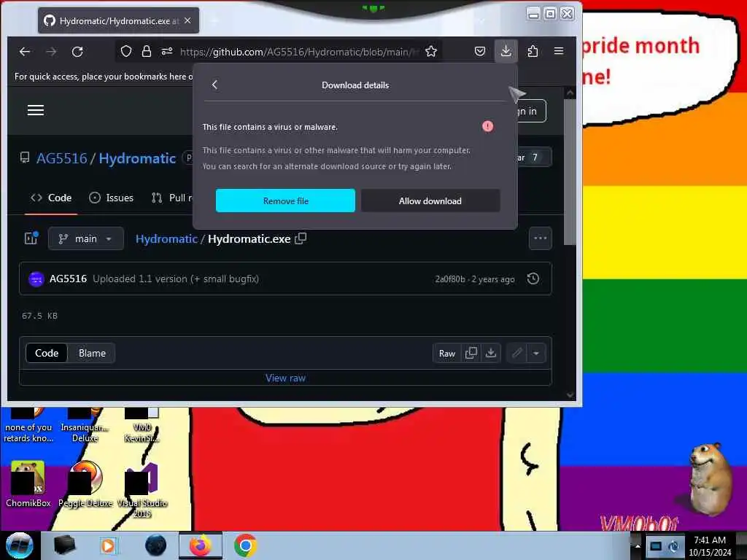The width and height of the screenshot is (747, 560).
Task: Open Hydromatic repository name link
Action: coord(137,158)
